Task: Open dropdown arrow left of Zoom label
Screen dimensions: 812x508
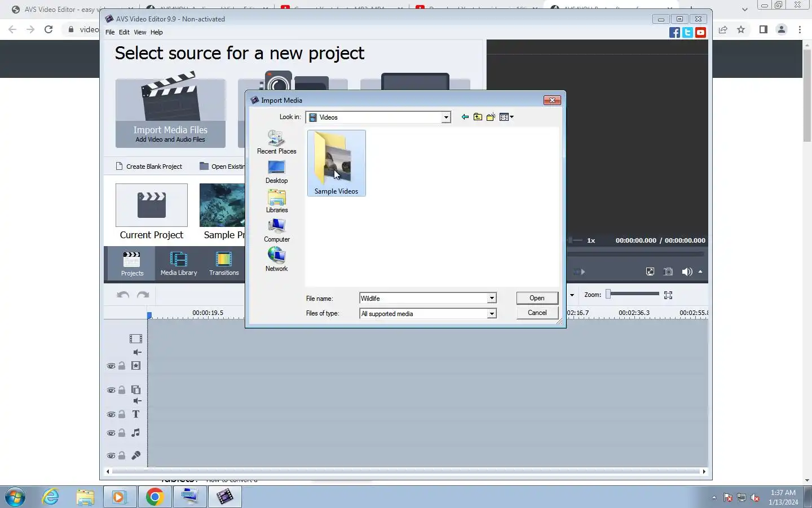Action: pos(572,295)
